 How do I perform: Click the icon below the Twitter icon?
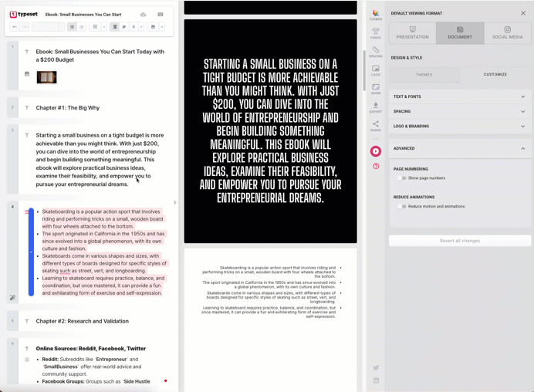coord(376,380)
